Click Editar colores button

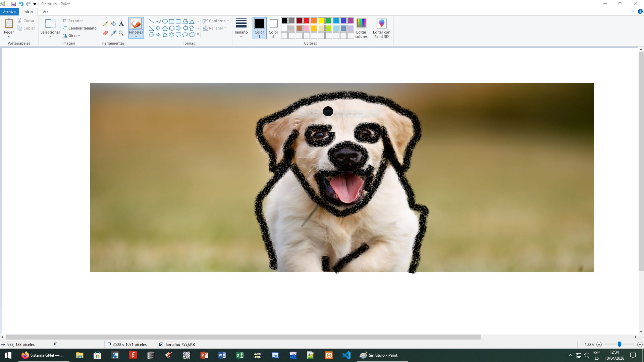(361, 28)
